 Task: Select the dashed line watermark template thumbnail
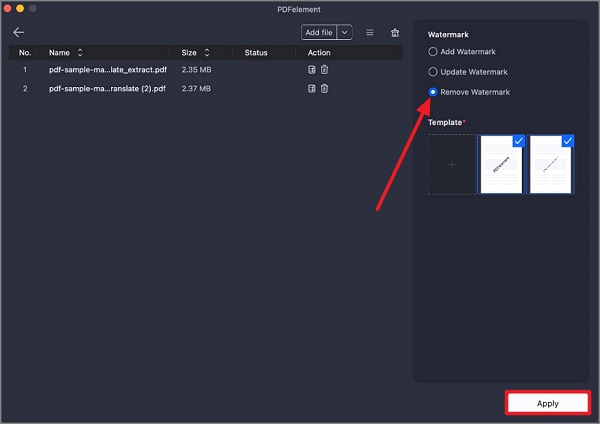[550, 165]
